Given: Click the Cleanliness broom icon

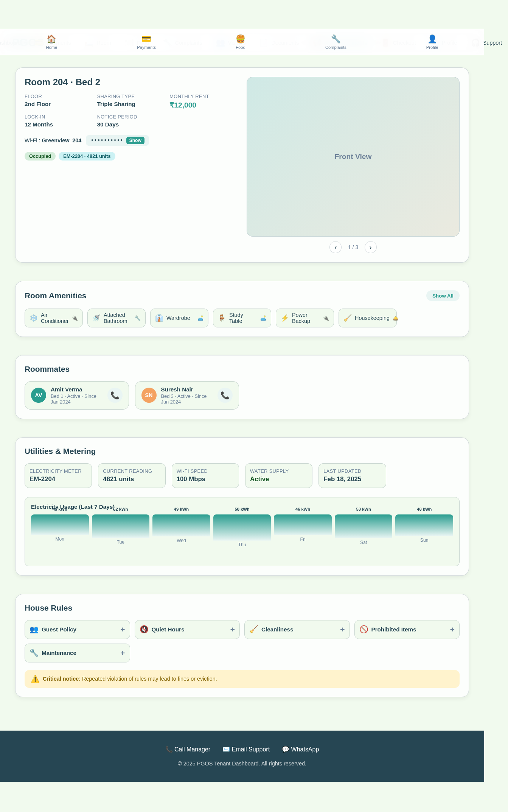Looking at the screenshot, I should [254, 630].
